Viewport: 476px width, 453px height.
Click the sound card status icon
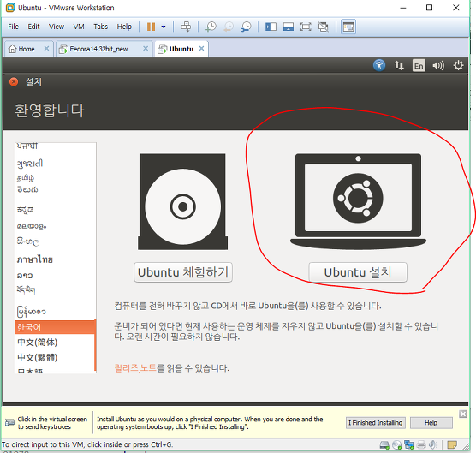coord(433,445)
